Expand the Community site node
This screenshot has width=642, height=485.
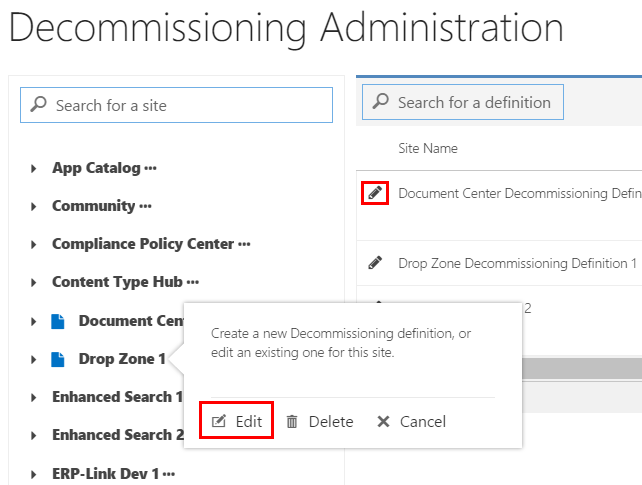[35, 207]
